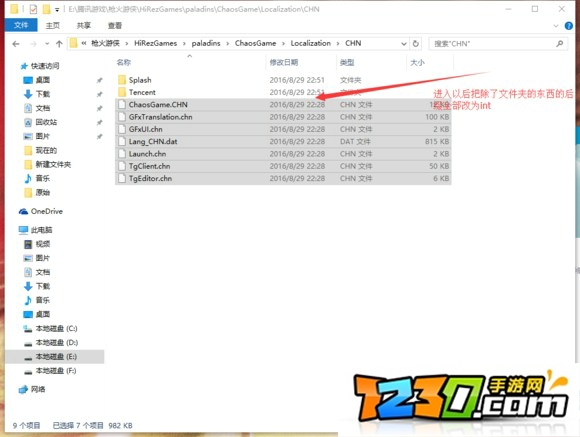
Task: Sort by the 大小 column header
Action: (x=417, y=63)
